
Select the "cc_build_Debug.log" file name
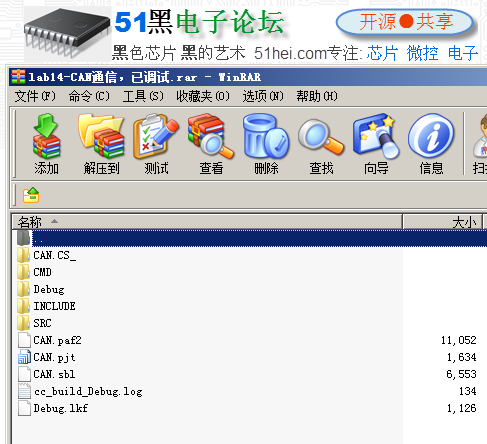pyautogui.click(x=88, y=391)
